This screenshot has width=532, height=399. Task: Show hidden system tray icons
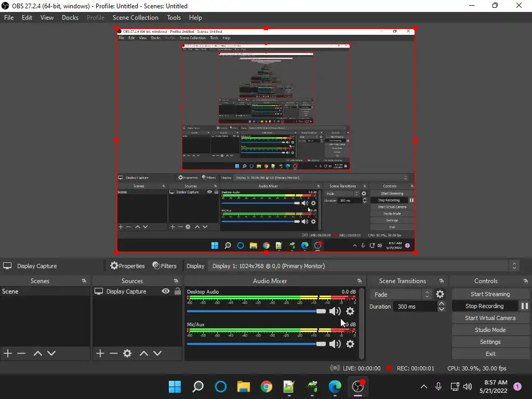[424, 387]
